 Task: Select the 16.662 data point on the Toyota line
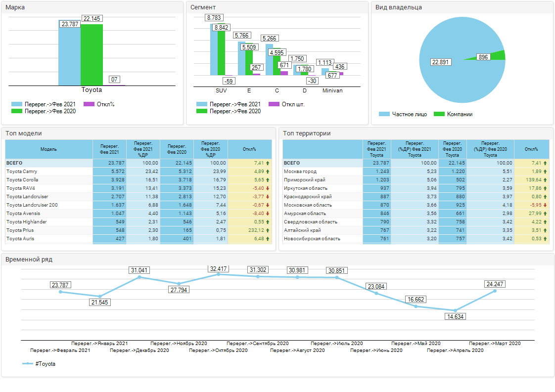tap(416, 306)
